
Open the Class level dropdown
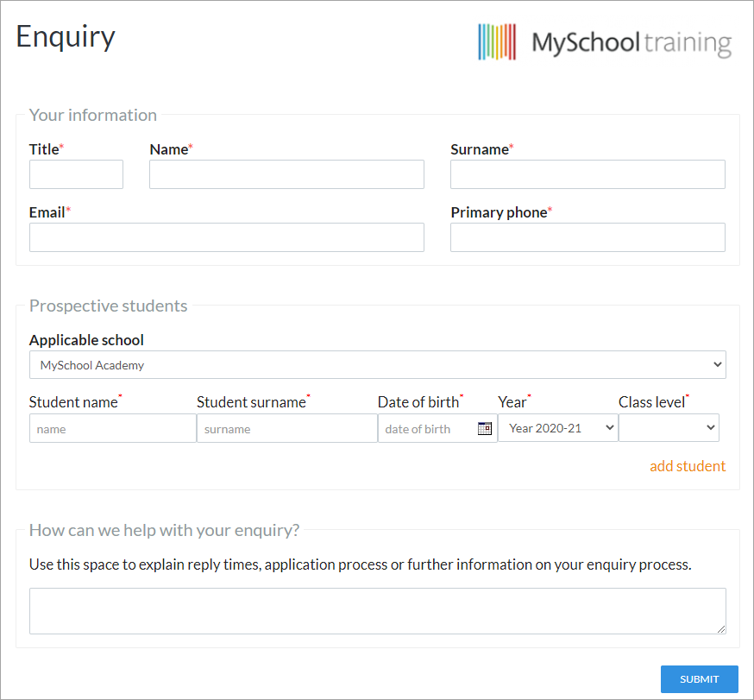tap(669, 428)
